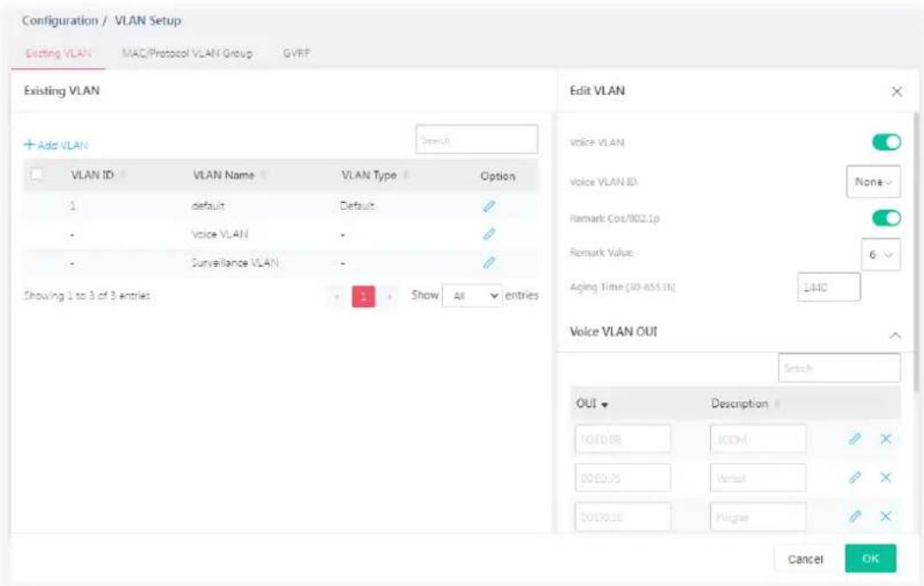Click the Veritel OUI address field
Viewport: 924px width, 586px height.
click(x=622, y=477)
